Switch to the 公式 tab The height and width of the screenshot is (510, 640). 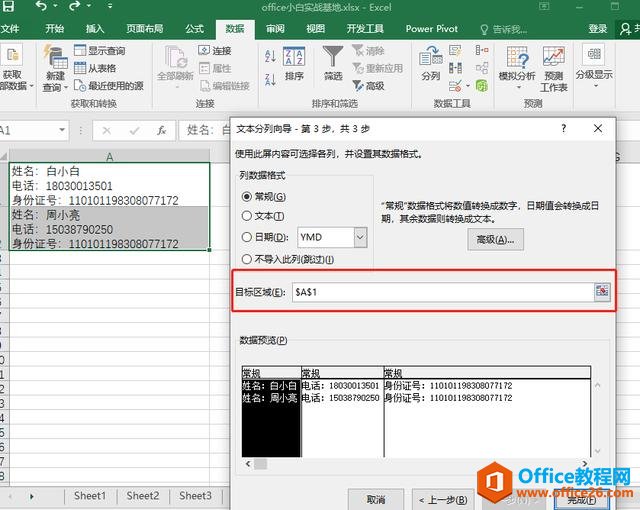click(x=194, y=29)
